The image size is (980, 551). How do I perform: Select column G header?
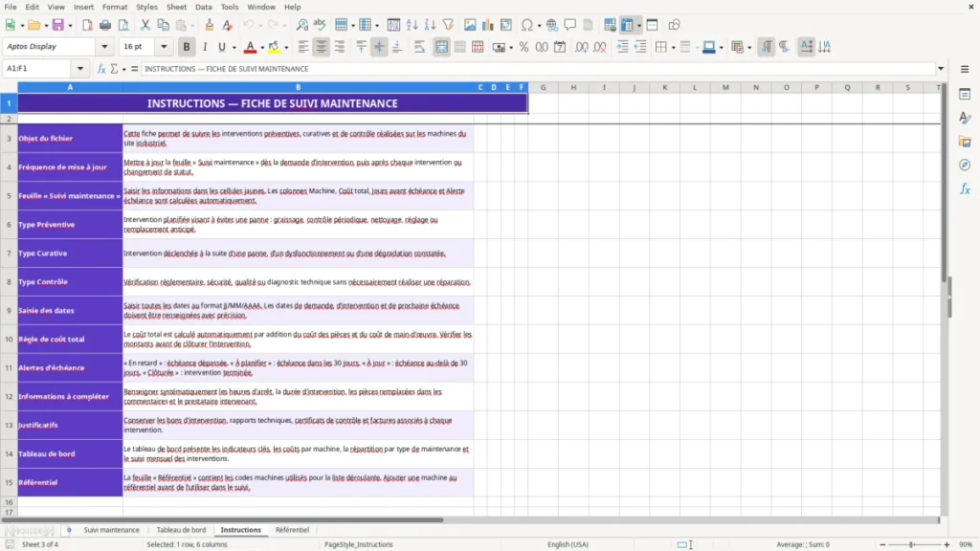(x=544, y=87)
